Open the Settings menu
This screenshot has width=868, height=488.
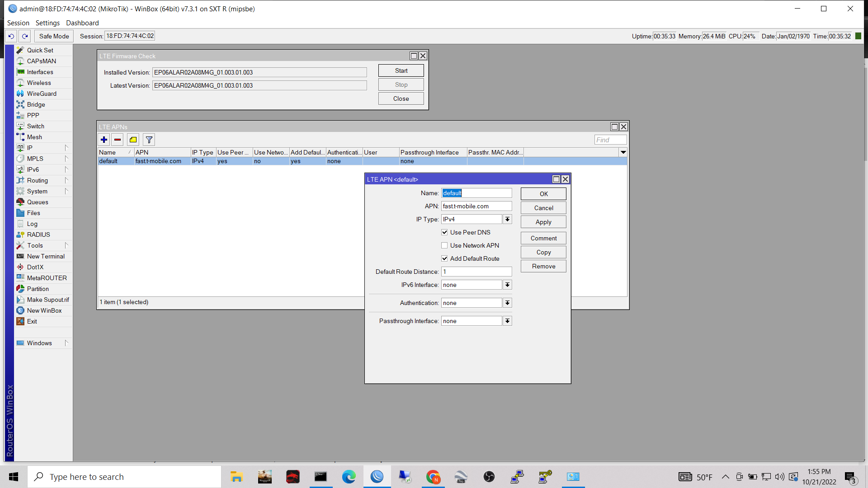pyautogui.click(x=47, y=23)
